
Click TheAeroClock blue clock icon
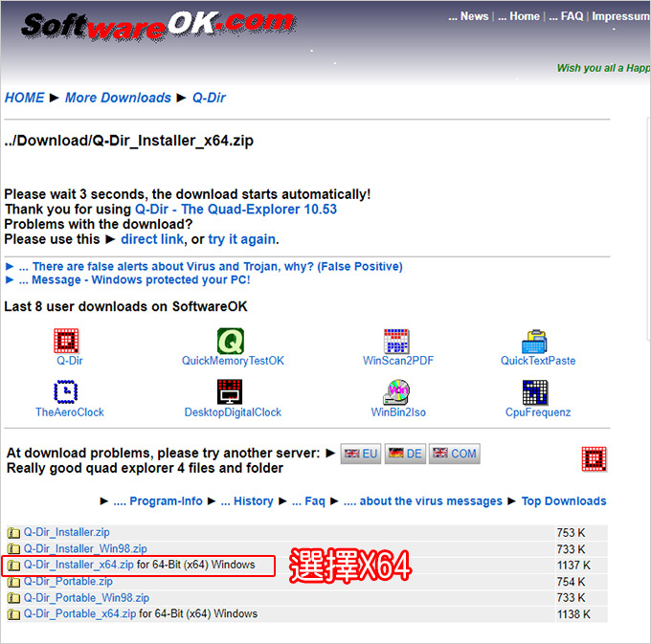click(66, 391)
